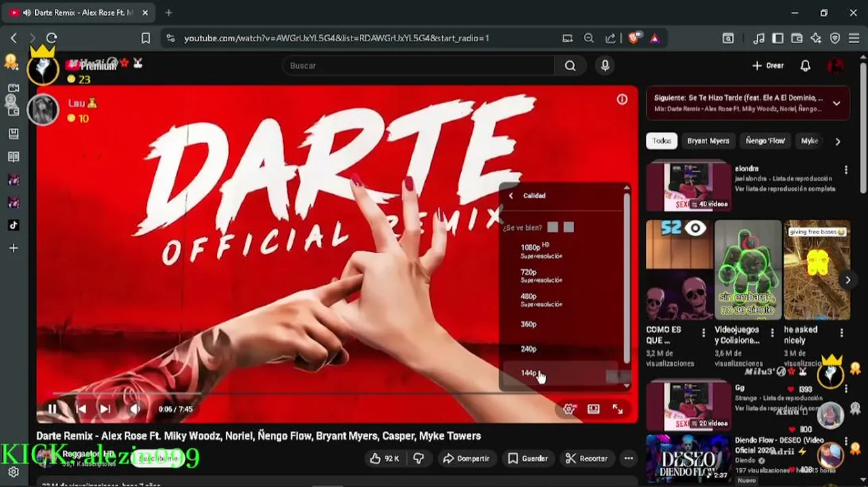Click the search magnifier button
Viewport: 868px width, 487px height.
click(x=571, y=66)
